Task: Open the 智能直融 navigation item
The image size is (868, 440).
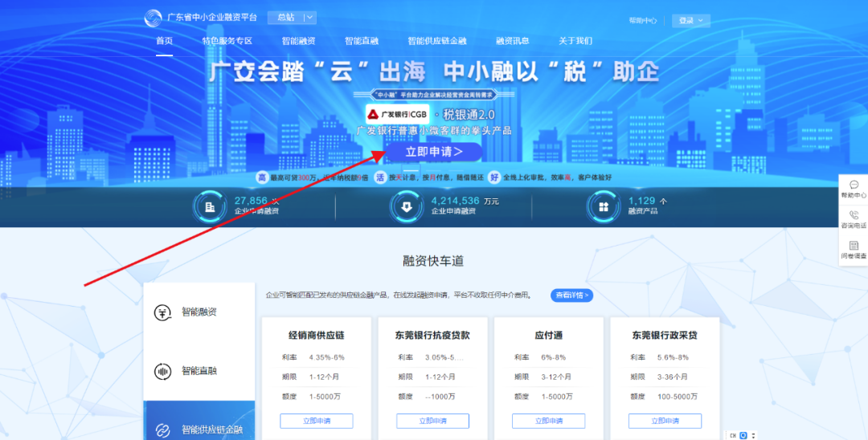Action: 362,41
